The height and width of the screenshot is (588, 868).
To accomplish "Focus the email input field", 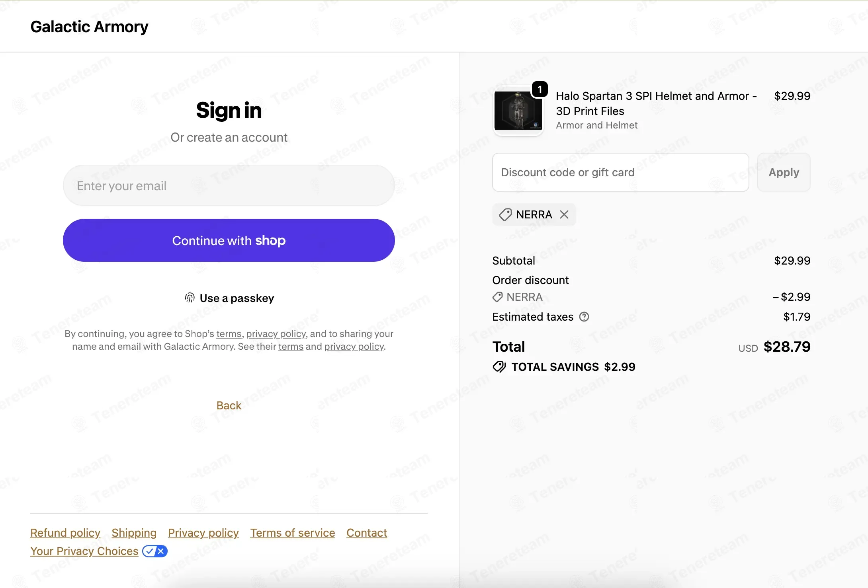I will point(229,186).
